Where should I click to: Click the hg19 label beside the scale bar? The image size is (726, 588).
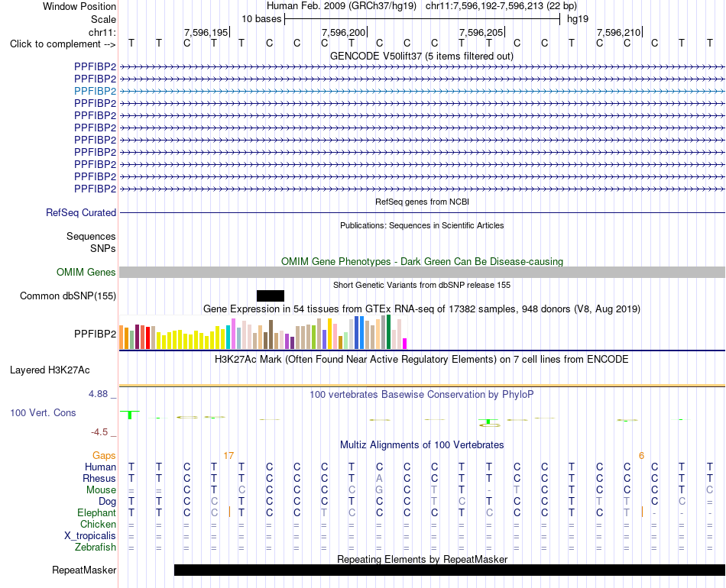click(x=578, y=19)
